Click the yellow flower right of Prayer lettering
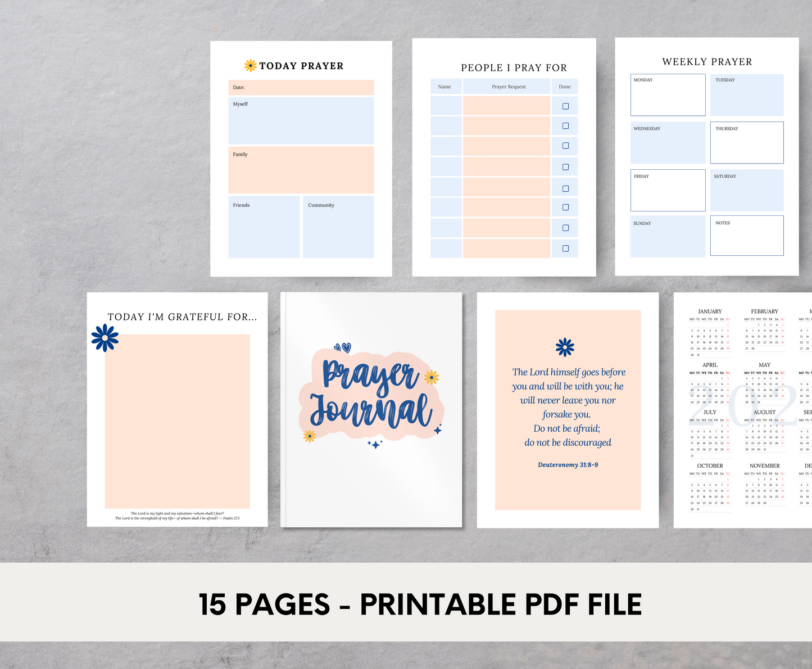This screenshot has width=812, height=669. click(432, 377)
